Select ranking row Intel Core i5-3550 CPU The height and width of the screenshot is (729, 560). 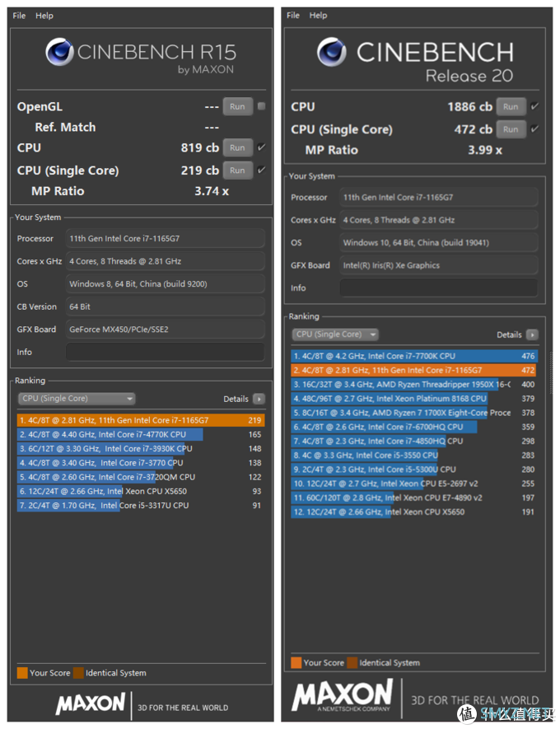[414, 456]
